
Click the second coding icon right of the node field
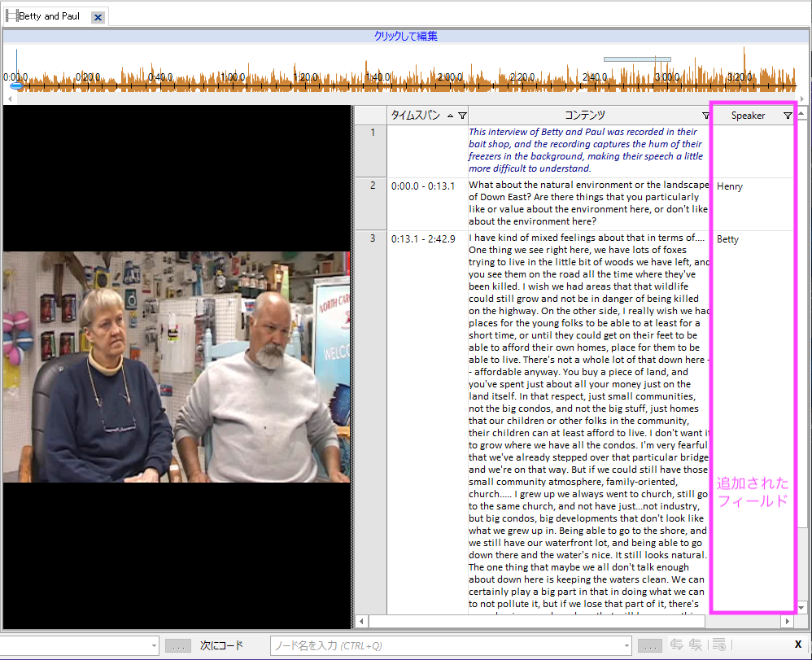pyautogui.click(x=696, y=645)
